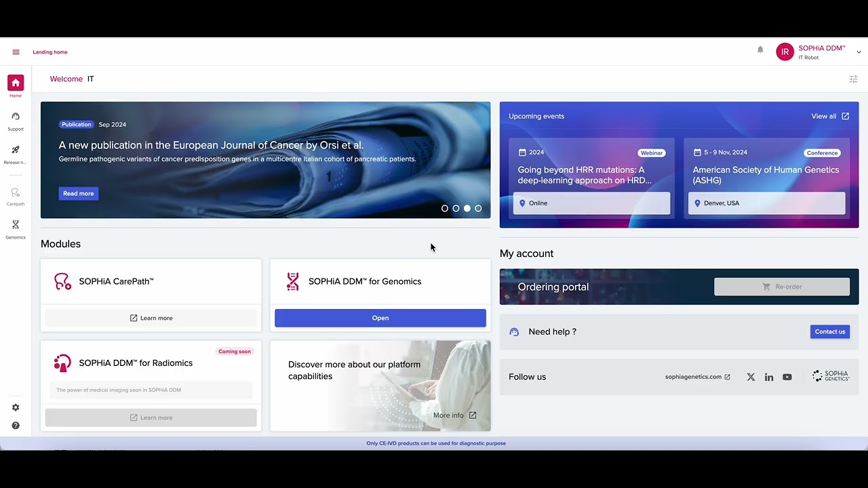The height and width of the screenshot is (488, 868).
Task: Open Support from the sidebar
Action: (16, 117)
